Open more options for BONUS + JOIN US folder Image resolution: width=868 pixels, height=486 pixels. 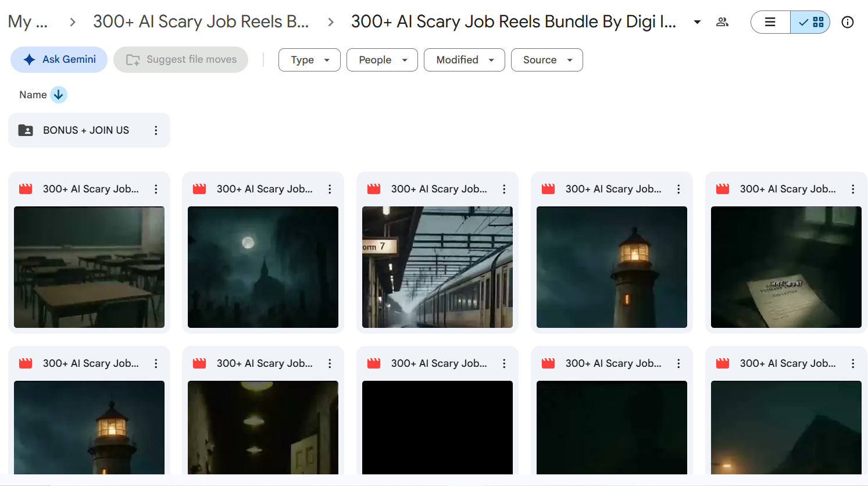pos(156,130)
